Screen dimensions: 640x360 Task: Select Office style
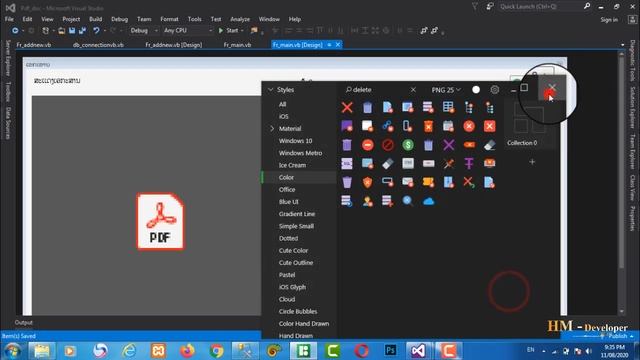click(x=287, y=189)
